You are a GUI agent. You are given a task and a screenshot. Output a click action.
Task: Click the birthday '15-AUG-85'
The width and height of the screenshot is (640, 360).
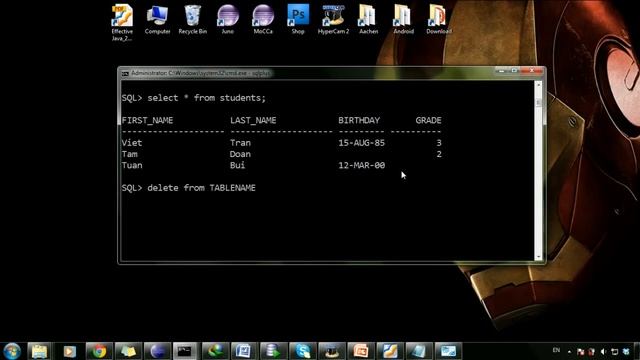pos(362,143)
